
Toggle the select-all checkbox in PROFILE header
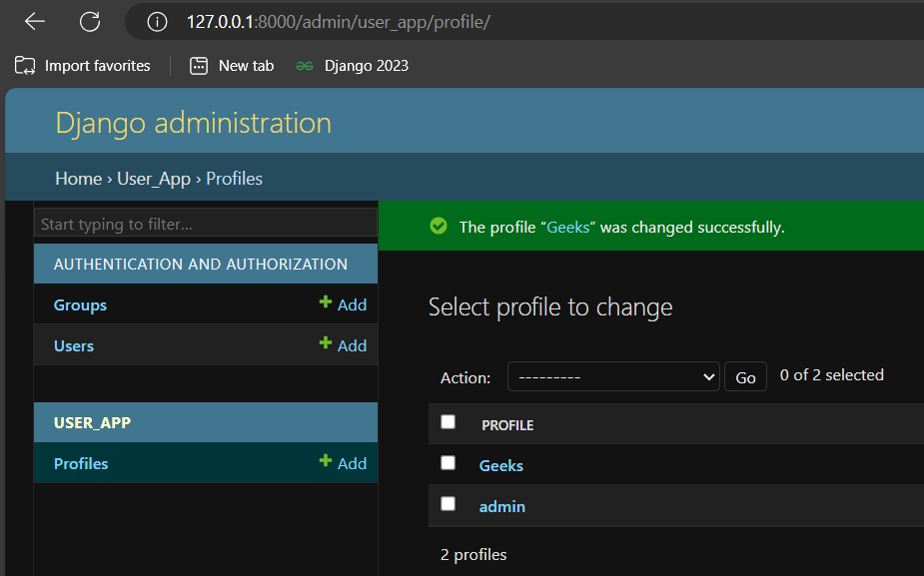(448, 422)
